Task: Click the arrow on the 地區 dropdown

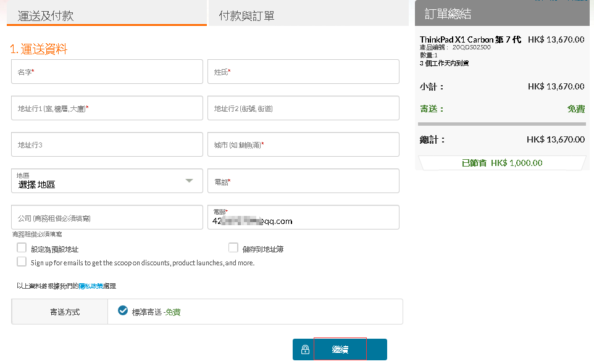Action: pos(190,181)
